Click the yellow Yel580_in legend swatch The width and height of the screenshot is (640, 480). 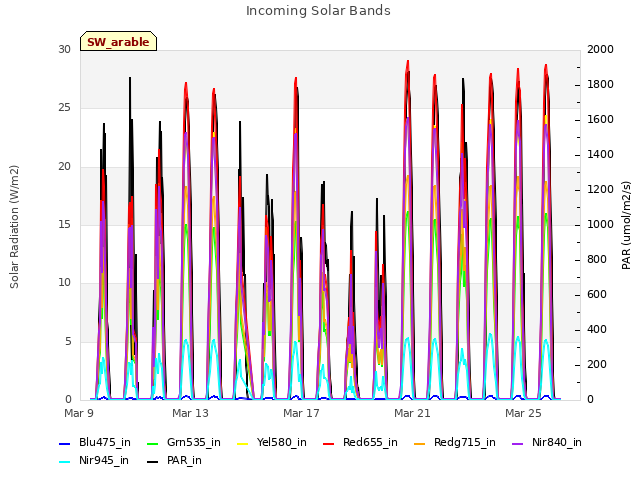point(242,444)
